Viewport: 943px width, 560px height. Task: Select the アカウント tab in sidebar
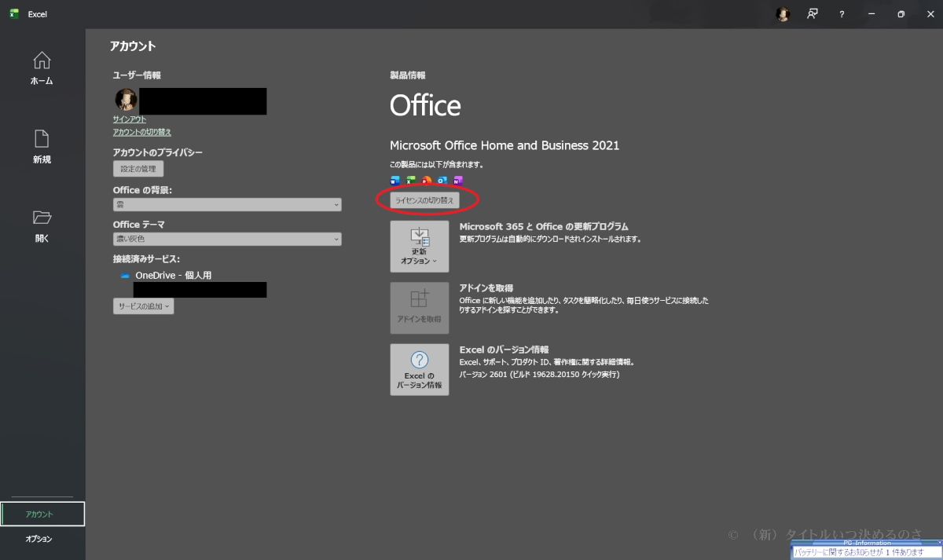tap(42, 514)
